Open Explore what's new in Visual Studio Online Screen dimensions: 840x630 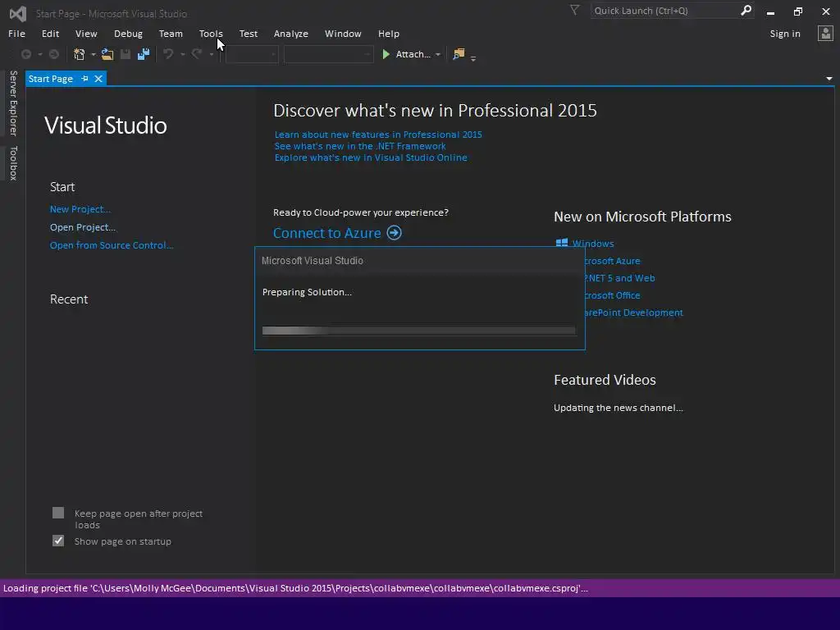[371, 157]
